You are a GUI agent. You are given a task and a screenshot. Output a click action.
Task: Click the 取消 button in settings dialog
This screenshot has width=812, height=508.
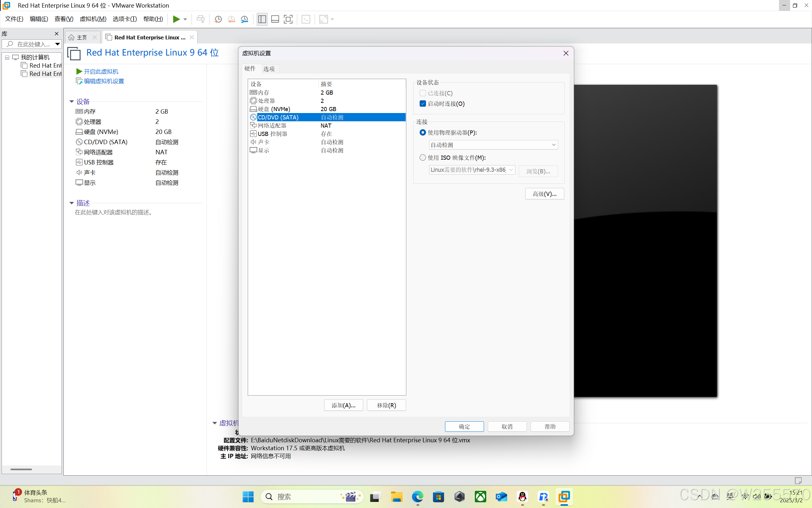[507, 426]
